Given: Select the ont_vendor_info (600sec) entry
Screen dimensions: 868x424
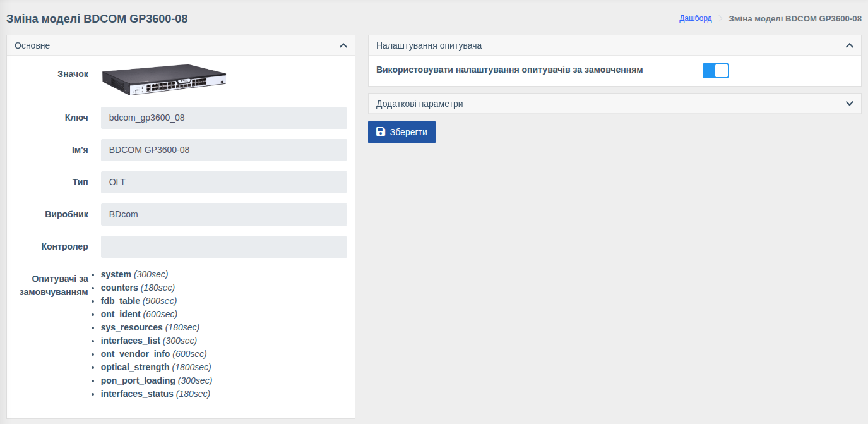Looking at the screenshot, I should 154,354.
